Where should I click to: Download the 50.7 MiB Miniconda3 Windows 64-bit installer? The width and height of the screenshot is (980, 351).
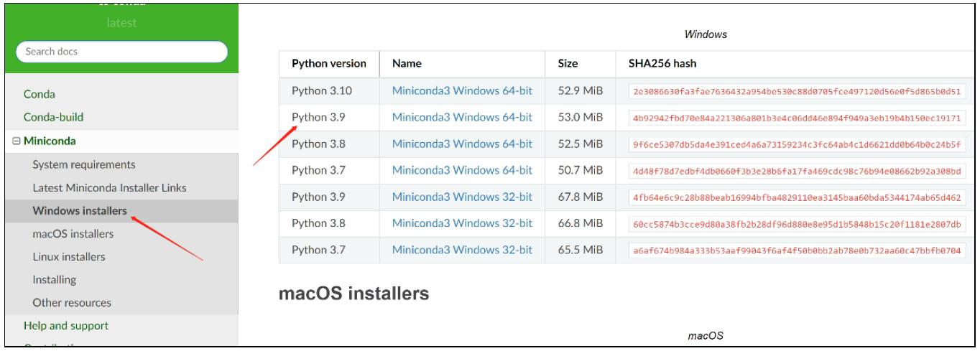tap(462, 171)
